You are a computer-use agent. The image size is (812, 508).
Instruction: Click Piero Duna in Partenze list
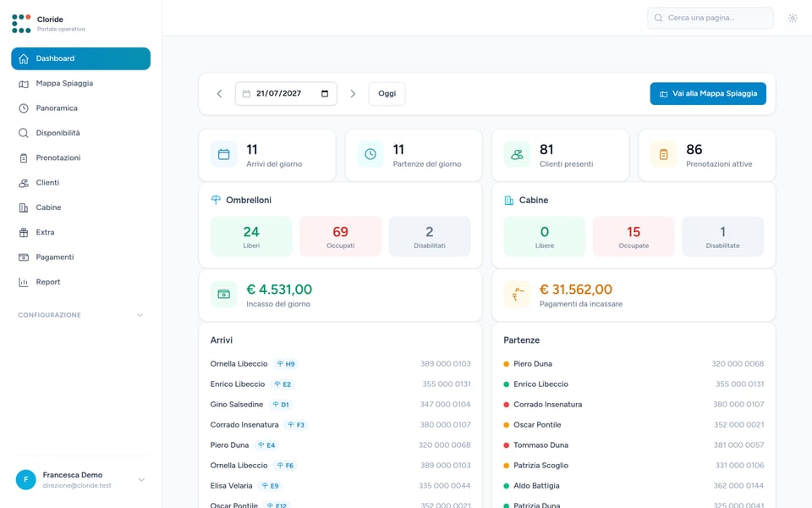[533, 364]
